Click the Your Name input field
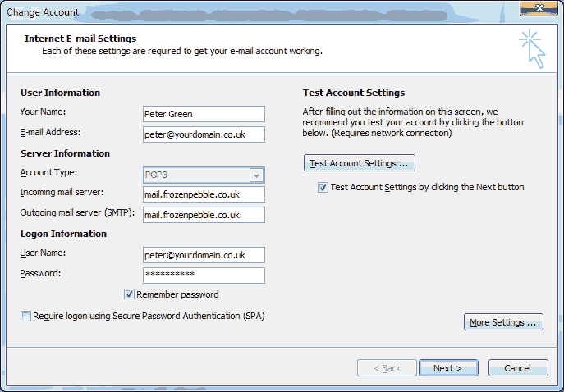 (x=204, y=114)
